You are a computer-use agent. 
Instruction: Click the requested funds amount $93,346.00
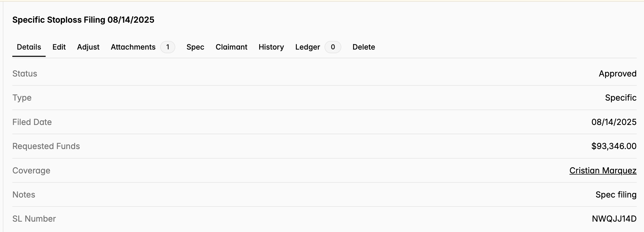point(614,146)
